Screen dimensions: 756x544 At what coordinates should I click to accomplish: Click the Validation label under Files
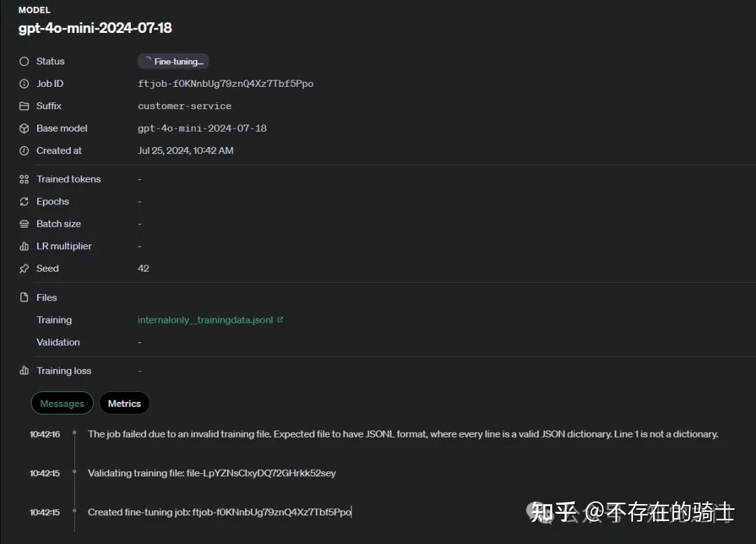tap(58, 342)
